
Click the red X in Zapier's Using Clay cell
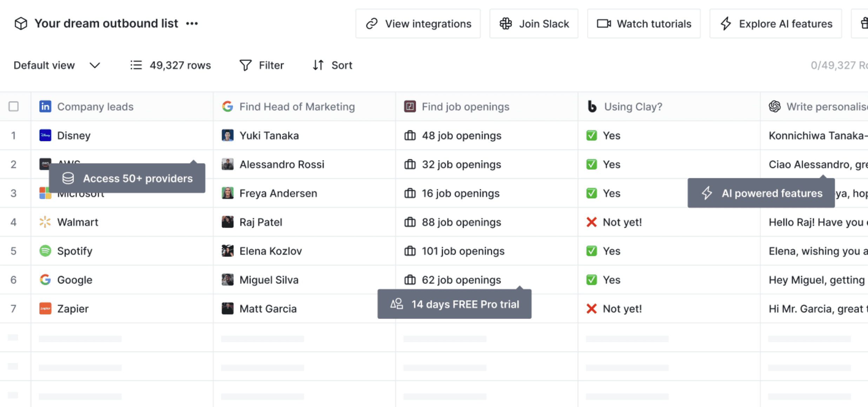[x=592, y=308]
